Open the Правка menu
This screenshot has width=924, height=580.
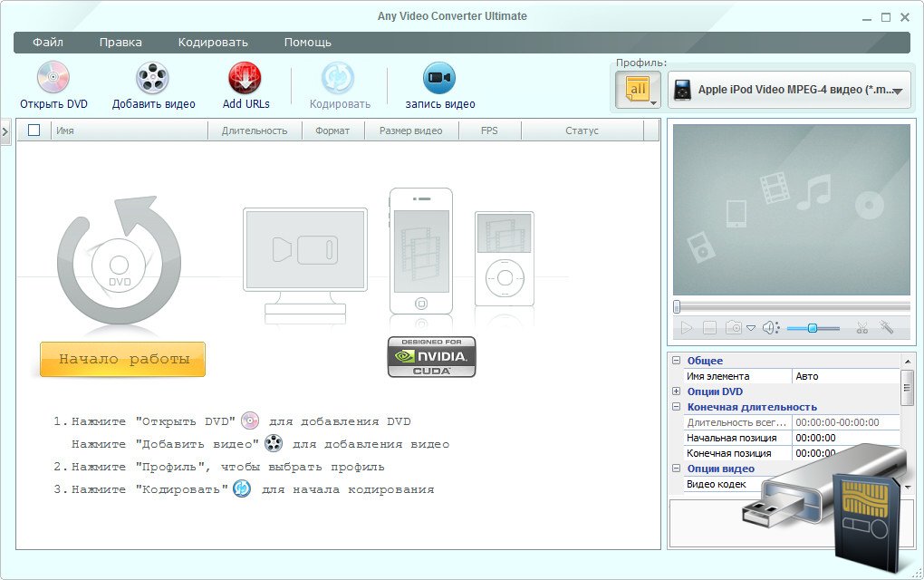tap(120, 43)
